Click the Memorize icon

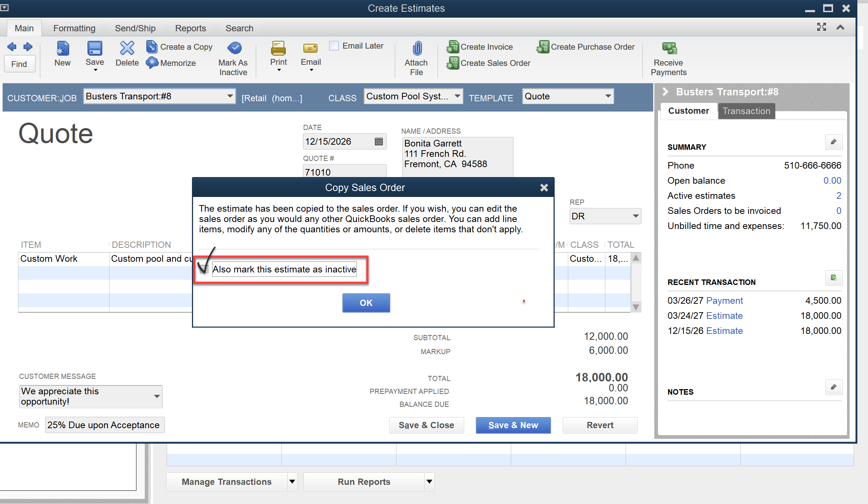152,63
